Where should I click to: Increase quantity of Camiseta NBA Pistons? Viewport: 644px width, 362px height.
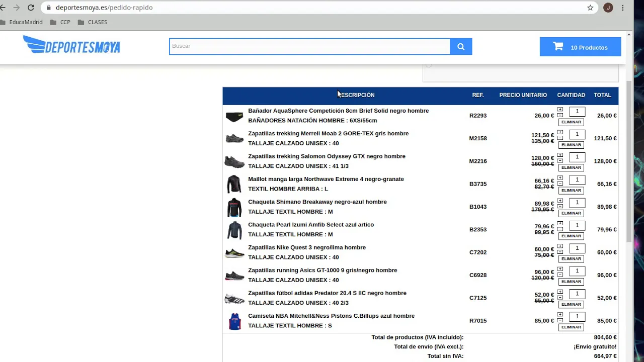point(560,314)
